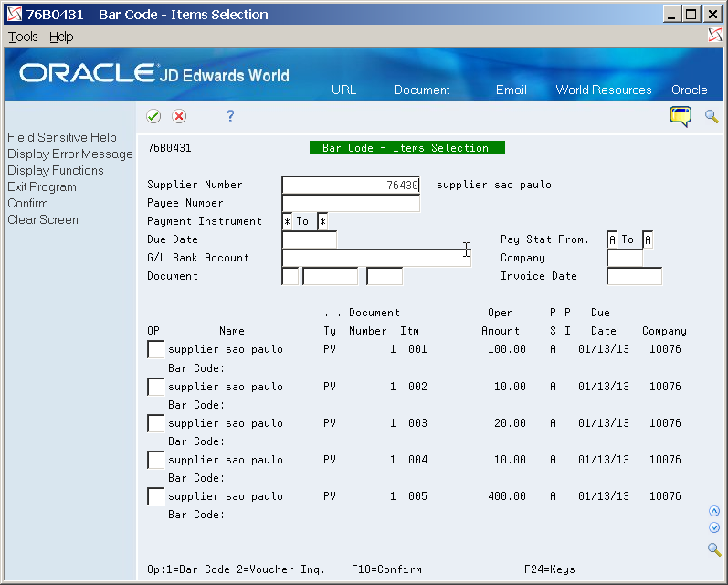Open the Oracle link in the banner

pos(689,90)
